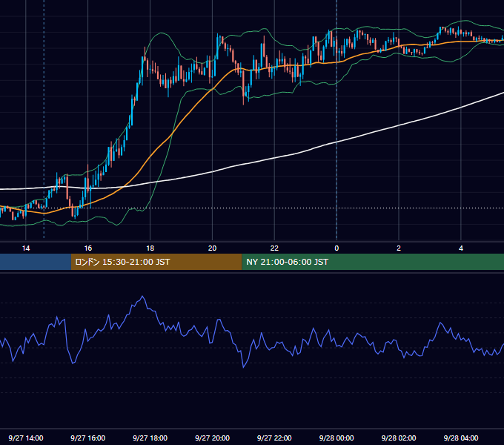The height and width of the screenshot is (445, 504).
Task: Select the 14 hour axis label
Action: (26, 248)
